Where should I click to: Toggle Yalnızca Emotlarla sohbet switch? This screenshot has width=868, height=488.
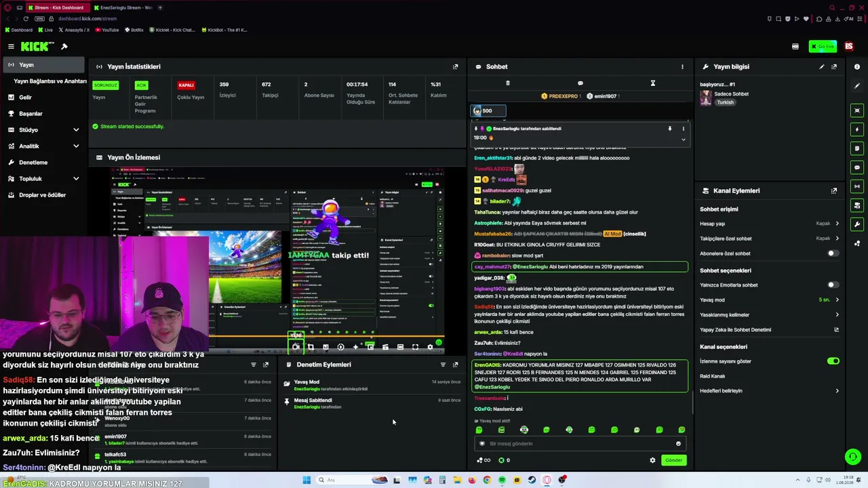[x=833, y=285]
